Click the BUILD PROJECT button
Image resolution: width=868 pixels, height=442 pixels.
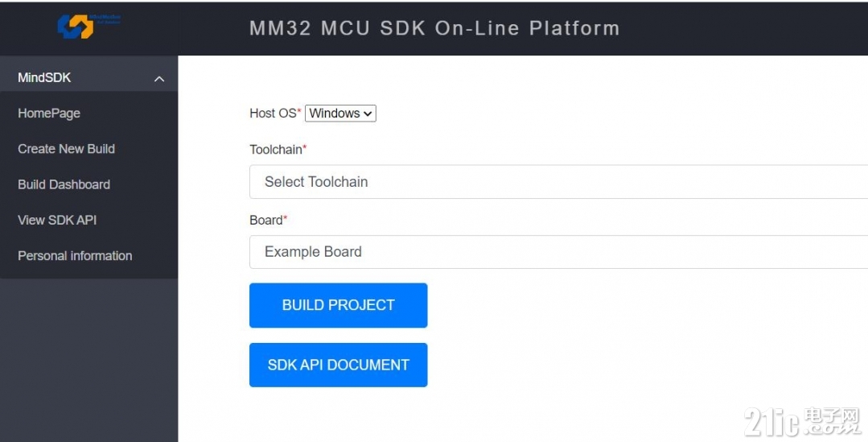[x=338, y=305]
